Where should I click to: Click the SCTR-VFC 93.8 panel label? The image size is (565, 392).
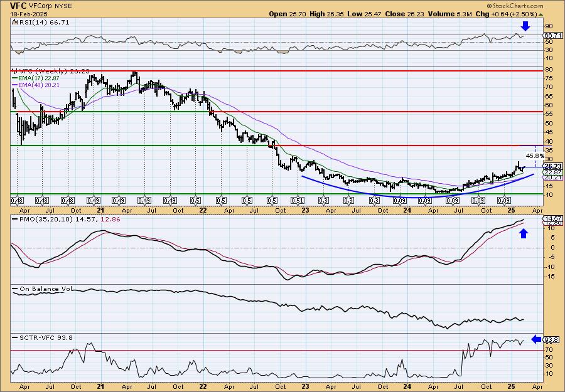pos(46,337)
